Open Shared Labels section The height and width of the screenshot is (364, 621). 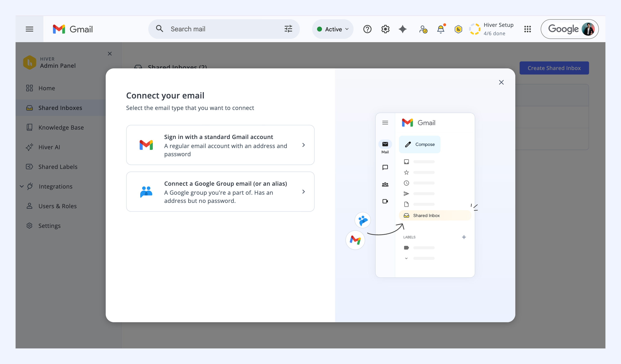58,167
